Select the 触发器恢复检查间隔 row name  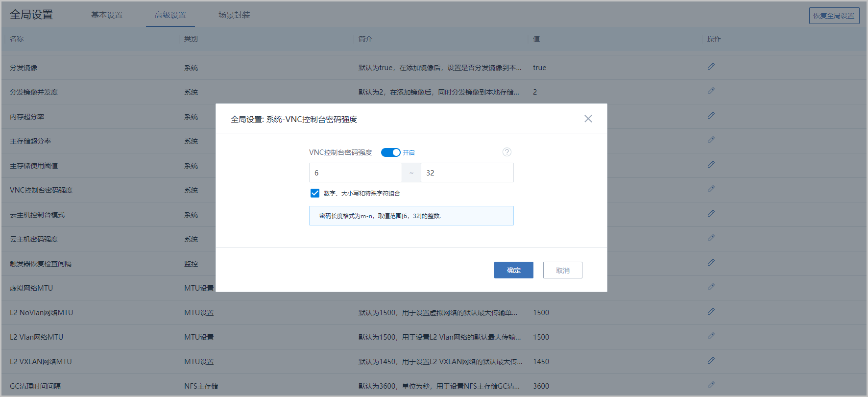point(41,264)
